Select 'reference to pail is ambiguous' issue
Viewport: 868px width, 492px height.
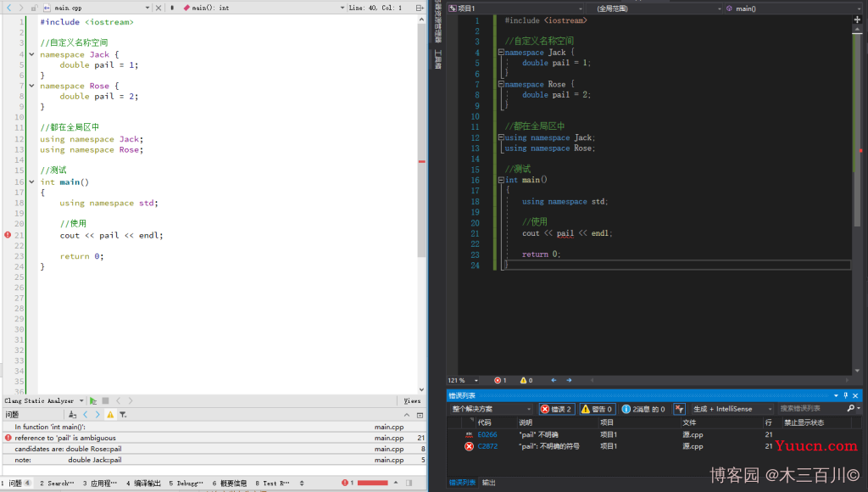click(x=214, y=438)
